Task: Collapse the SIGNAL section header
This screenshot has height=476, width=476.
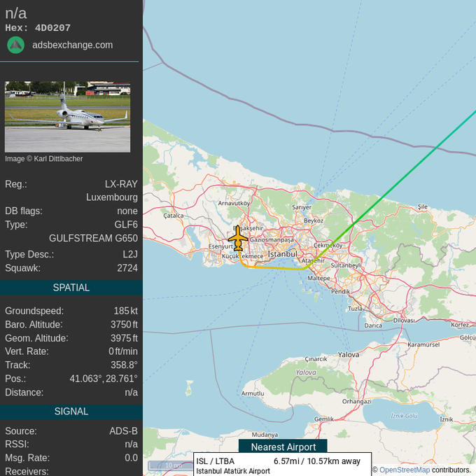Action: (71, 412)
